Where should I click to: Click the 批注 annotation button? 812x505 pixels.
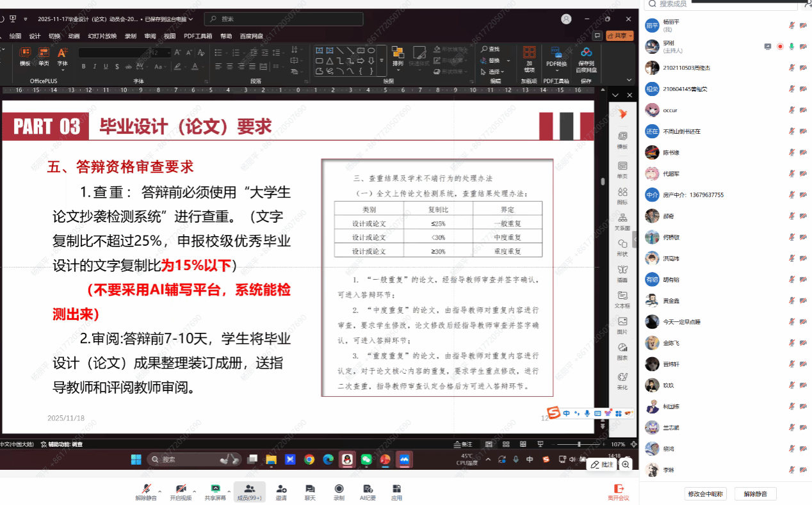(602, 464)
